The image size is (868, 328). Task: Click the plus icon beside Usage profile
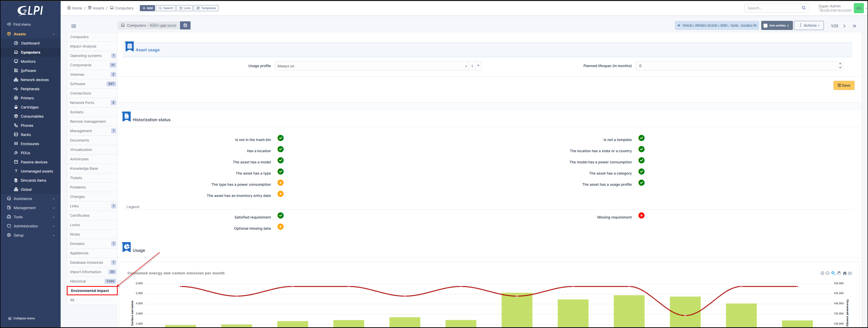pyautogui.click(x=478, y=66)
